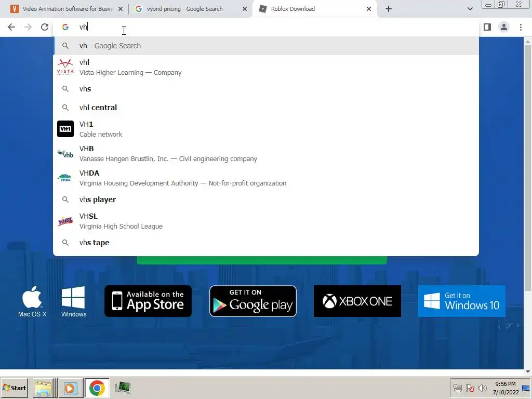Choose the VHDA Virginia Housing suggestion
Viewport: 532px width, 399px height.
tap(266, 178)
